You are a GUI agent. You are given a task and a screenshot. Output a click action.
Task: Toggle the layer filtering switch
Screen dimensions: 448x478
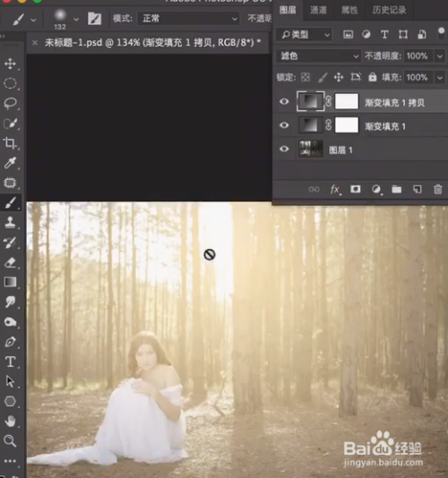(x=442, y=33)
